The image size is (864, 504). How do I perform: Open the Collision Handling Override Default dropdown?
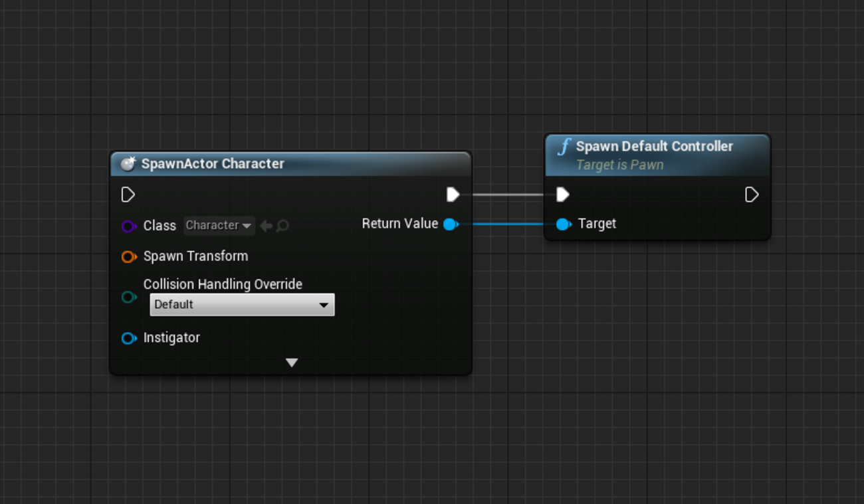tap(242, 305)
